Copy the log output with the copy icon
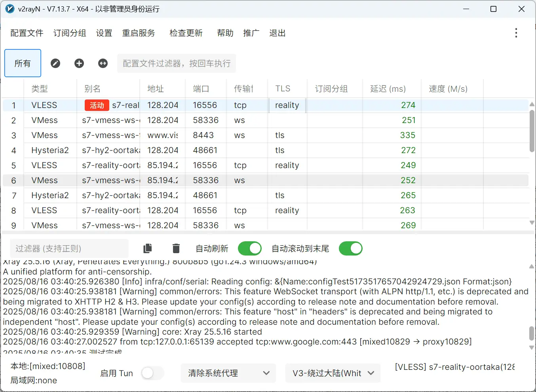The height and width of the screenshot is (392, 536). coord(148,248)
